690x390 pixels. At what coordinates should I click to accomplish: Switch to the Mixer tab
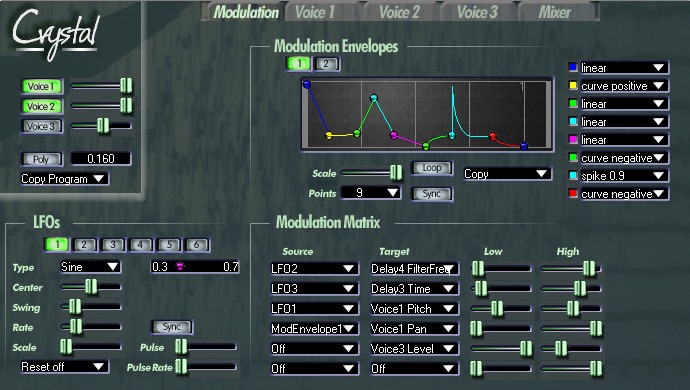click(x=555, y=12)
